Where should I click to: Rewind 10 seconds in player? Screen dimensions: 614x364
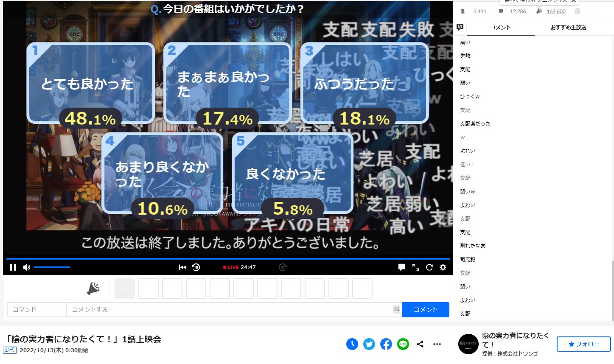[x=196, y=267]
